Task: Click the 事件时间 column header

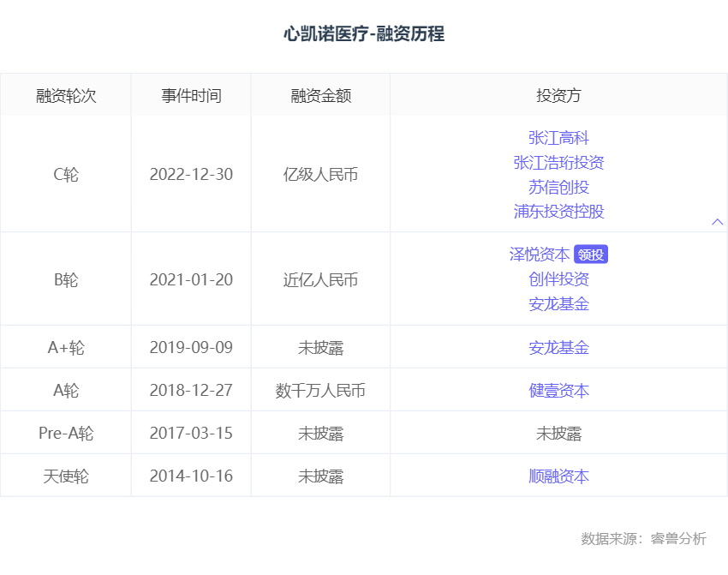Action: click(x=191, y=96)
